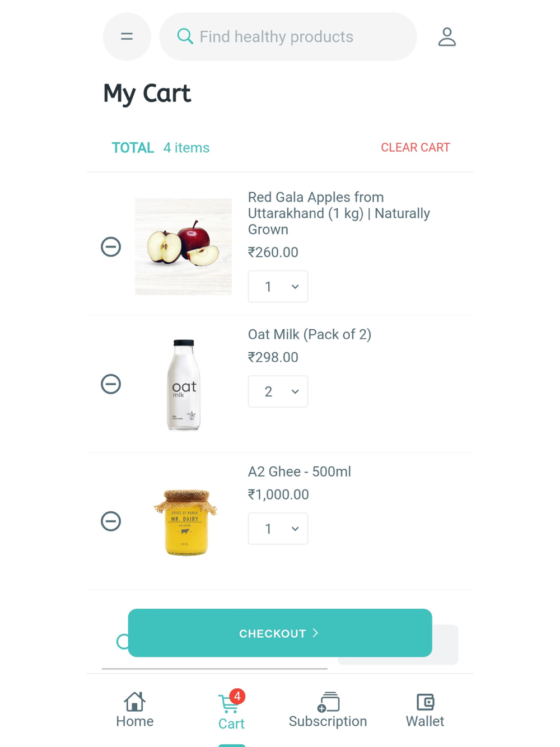Open Oat Milk (Pack of 2) title
Screen dimensions: 560x747
point(309,334)
